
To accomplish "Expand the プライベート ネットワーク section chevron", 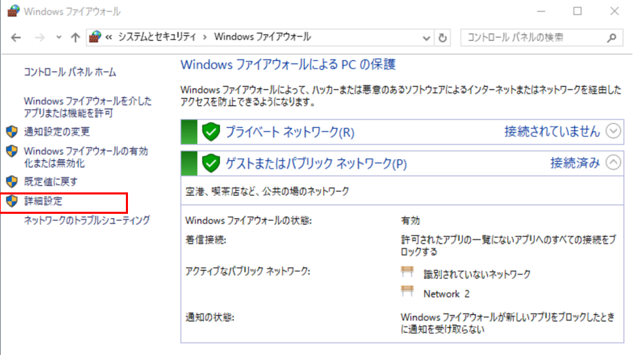I will point(613,131).
